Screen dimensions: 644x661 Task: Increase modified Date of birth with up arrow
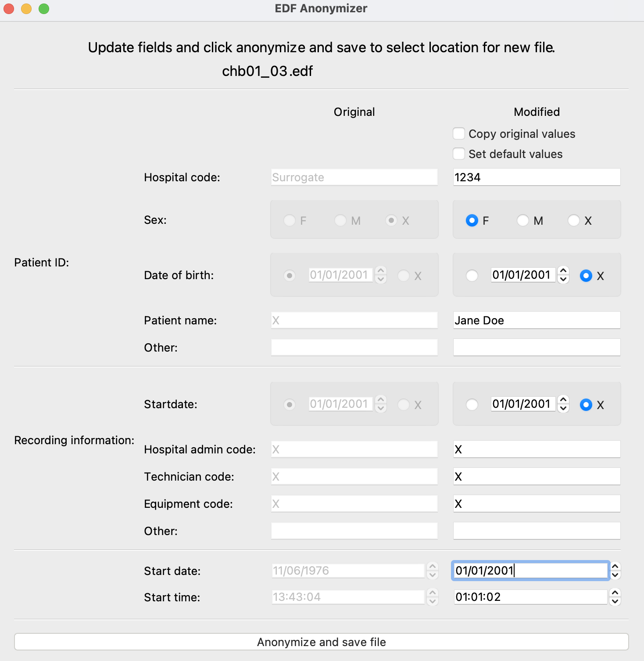click(x=564, y=270)
